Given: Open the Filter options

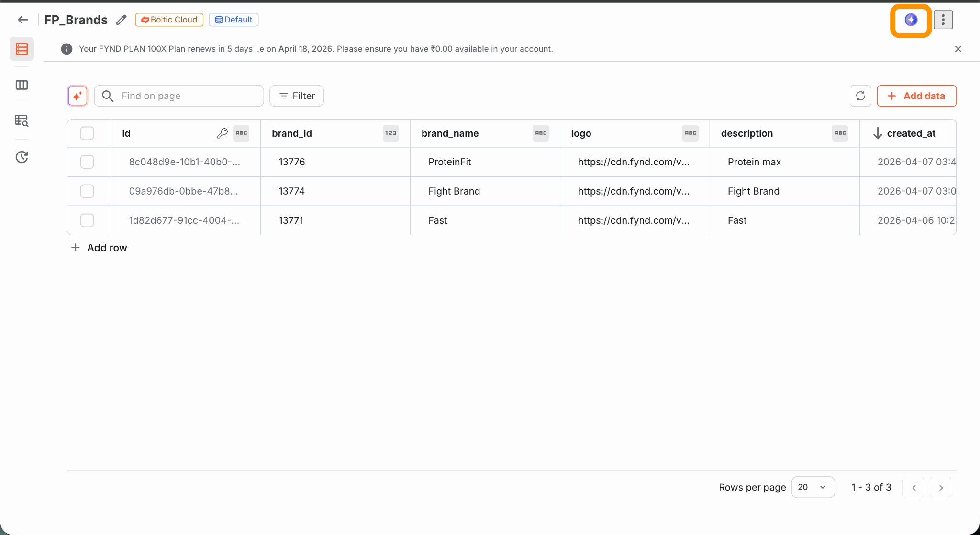Looking at the screenshot, I should click(x=297, y=96).
